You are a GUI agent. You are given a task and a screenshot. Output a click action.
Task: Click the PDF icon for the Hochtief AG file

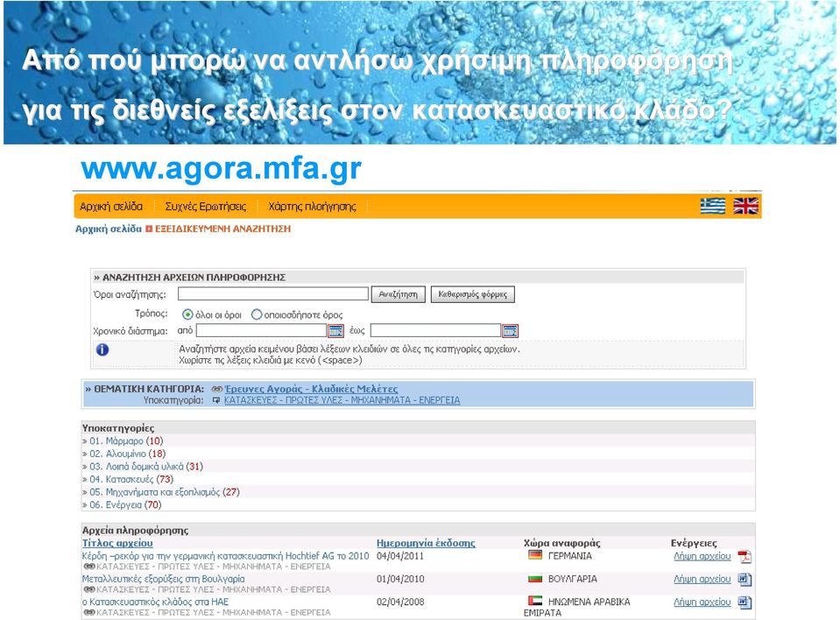745,557
